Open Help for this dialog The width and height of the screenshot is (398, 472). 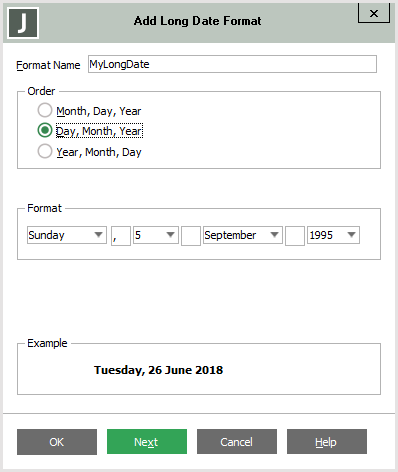[x=327, y=442]
